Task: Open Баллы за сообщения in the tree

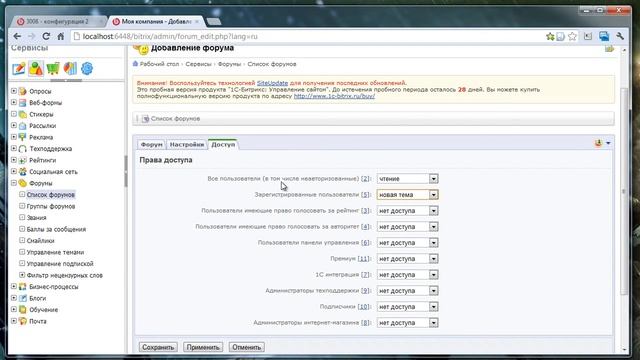Action: click(x=56, y=229)
